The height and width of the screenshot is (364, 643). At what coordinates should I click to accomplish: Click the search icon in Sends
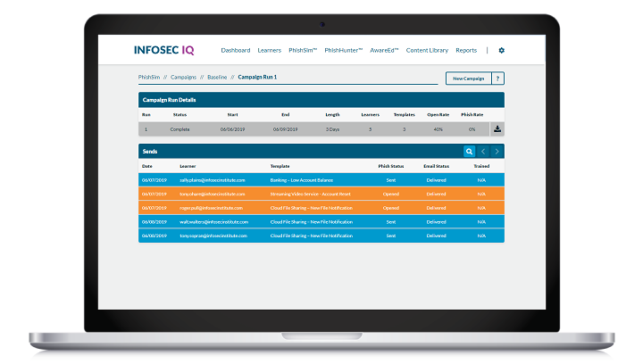coord(469,152)
